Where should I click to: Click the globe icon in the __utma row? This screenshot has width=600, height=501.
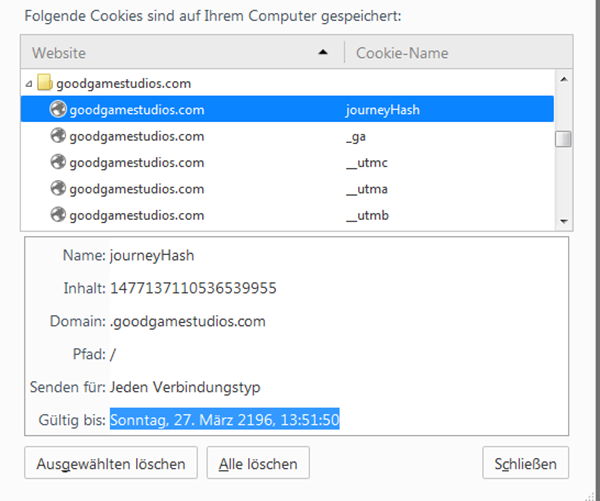pos(58,189)
